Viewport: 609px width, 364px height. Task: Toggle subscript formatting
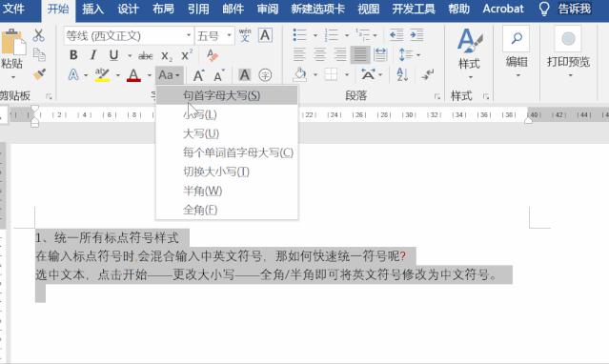[167, 56]
